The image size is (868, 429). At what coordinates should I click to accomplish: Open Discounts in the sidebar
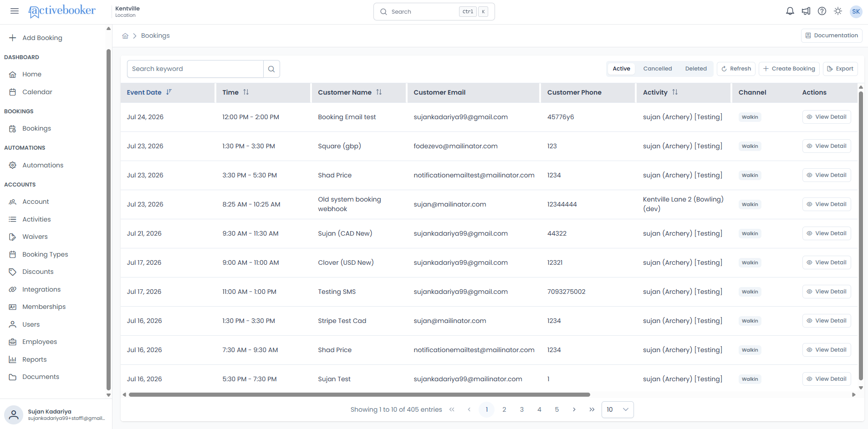38,272
